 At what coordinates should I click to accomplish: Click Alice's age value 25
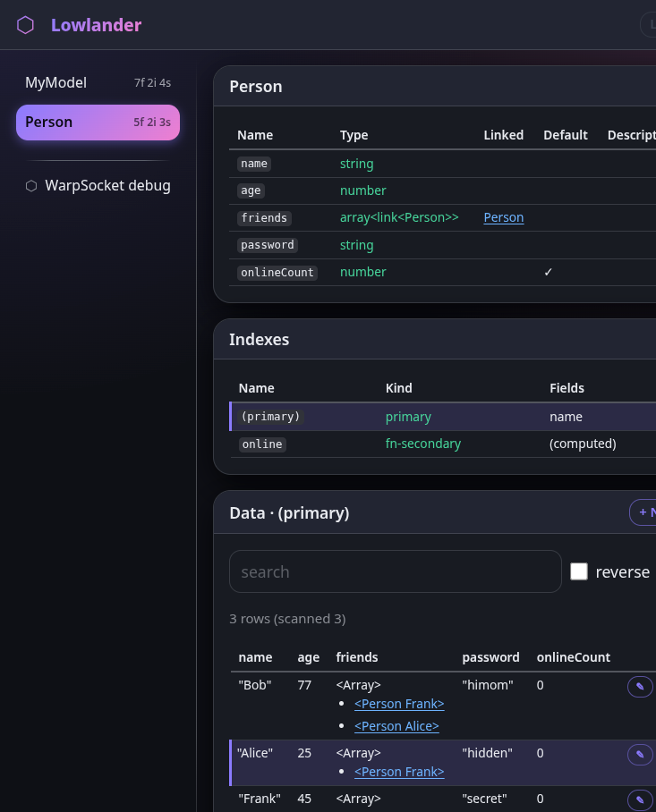coord(304,753)
